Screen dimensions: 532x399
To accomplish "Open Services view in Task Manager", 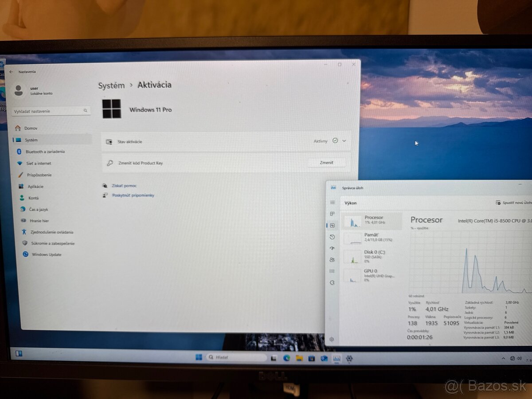I will click(x=332, y=282).
